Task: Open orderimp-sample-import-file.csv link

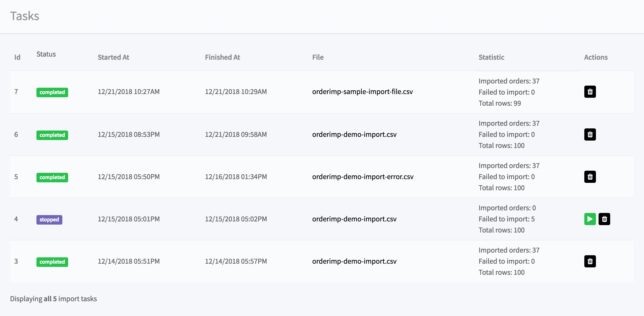Action: pyautogui.click(x=362, y=92)
